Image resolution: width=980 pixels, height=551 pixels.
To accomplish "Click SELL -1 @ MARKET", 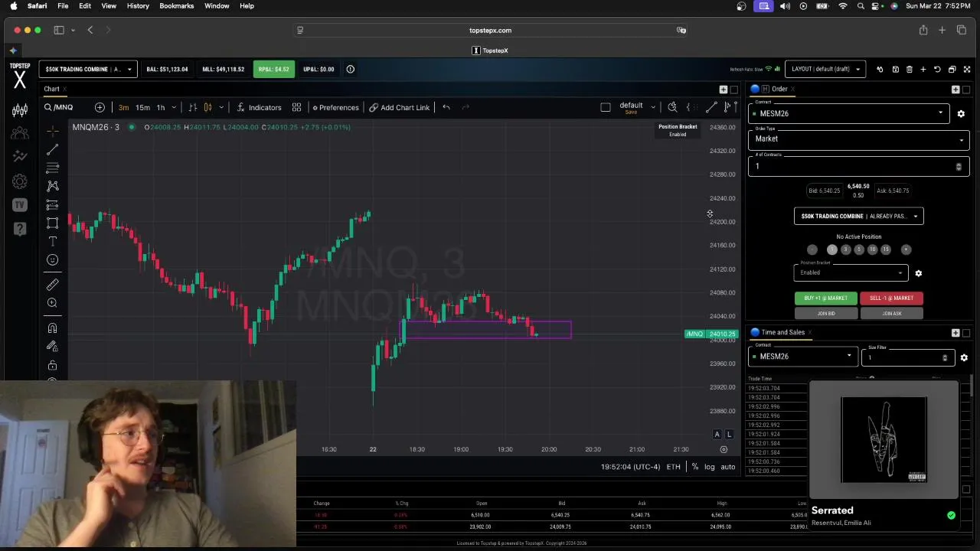I will [891, 298].
